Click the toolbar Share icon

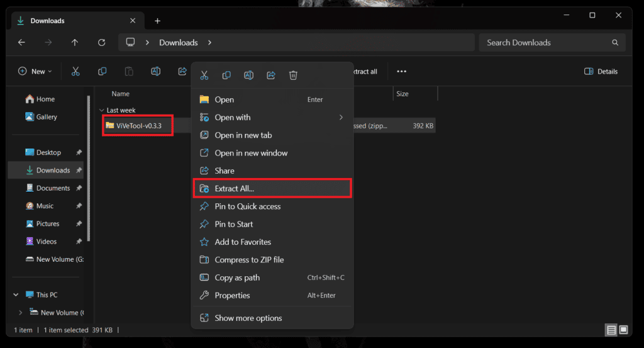tap(182, 71)
